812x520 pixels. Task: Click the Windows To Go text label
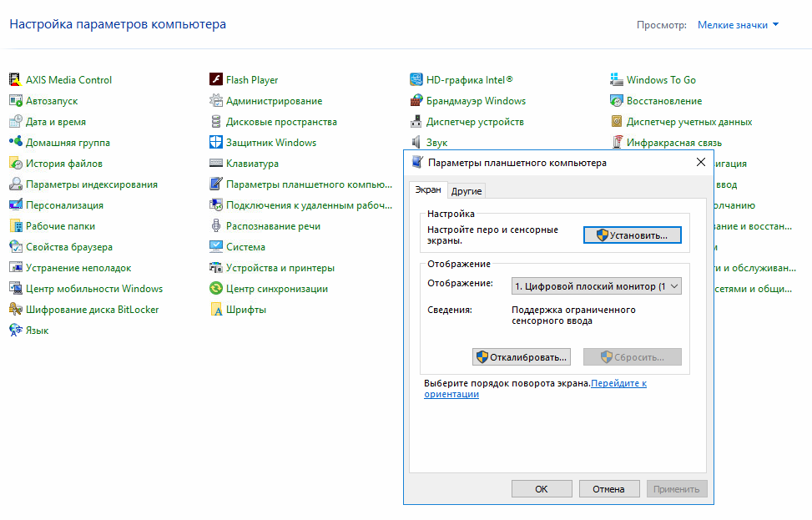pos(661,80)
